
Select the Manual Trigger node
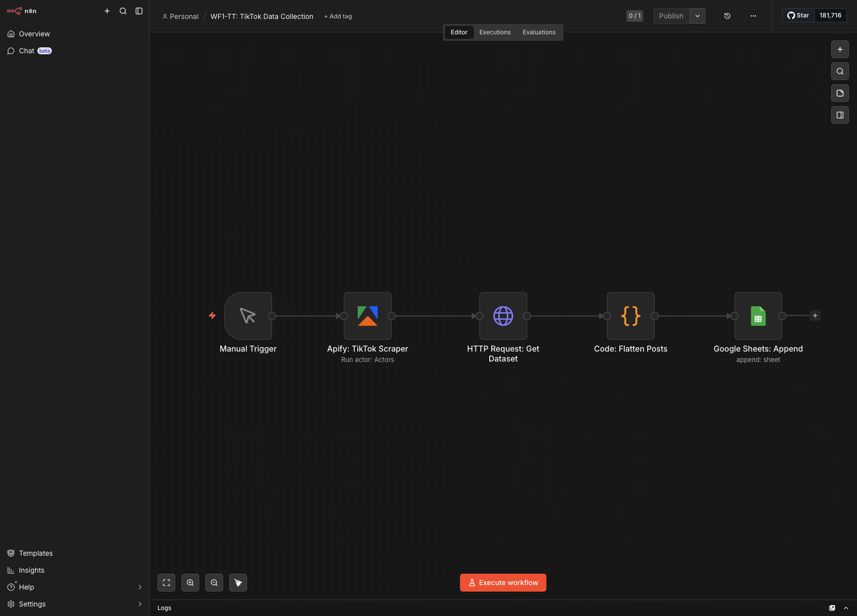pos(248,316)
